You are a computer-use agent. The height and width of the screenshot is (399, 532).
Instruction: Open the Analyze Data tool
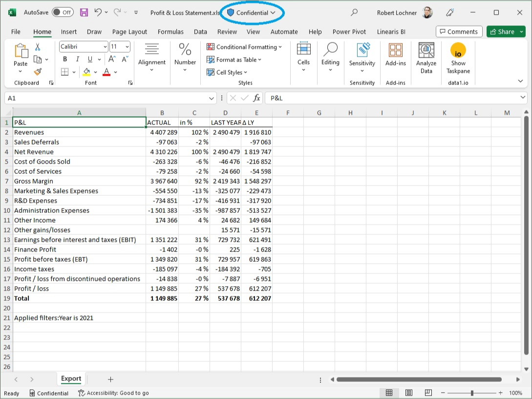pos(426,57)
